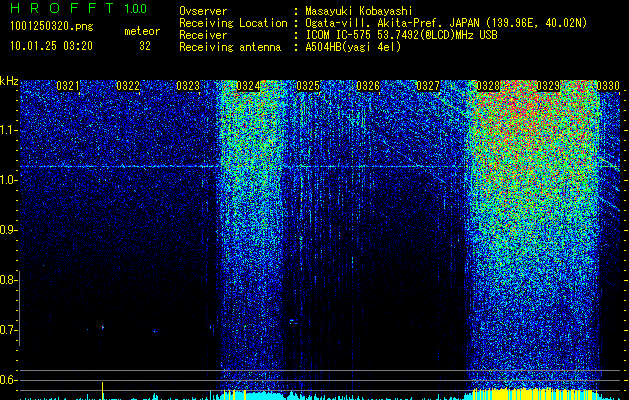Click the 0.6 frequency axis label
Screen dimensions: 629x400
[x=8, y=380]
